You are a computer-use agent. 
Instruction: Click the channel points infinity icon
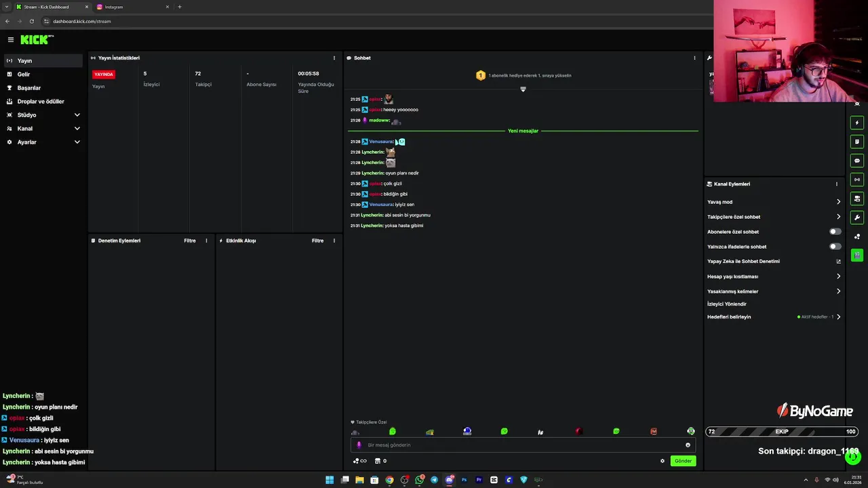[x=359, y=461]
